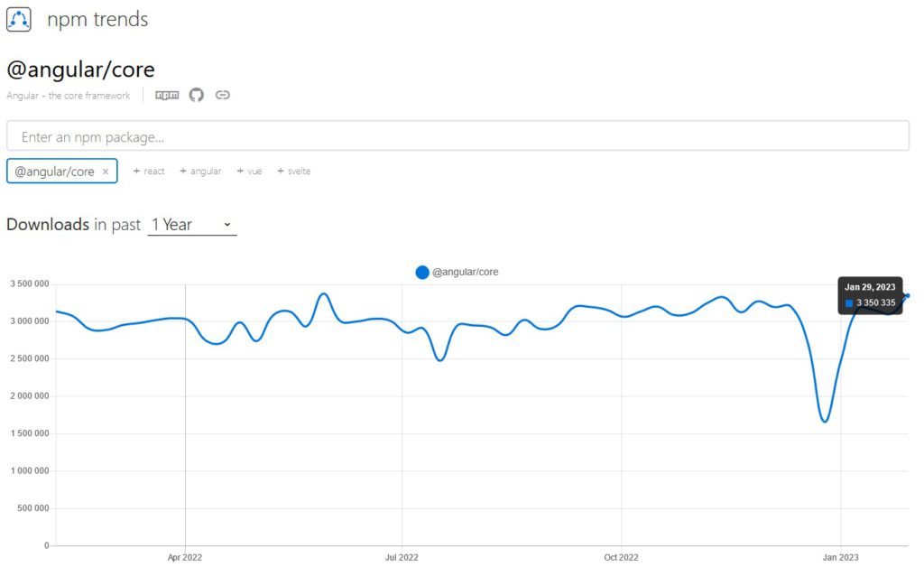Click the npm trends logo icon
Viewport: 924px width, 576px height.
[19, 20]
